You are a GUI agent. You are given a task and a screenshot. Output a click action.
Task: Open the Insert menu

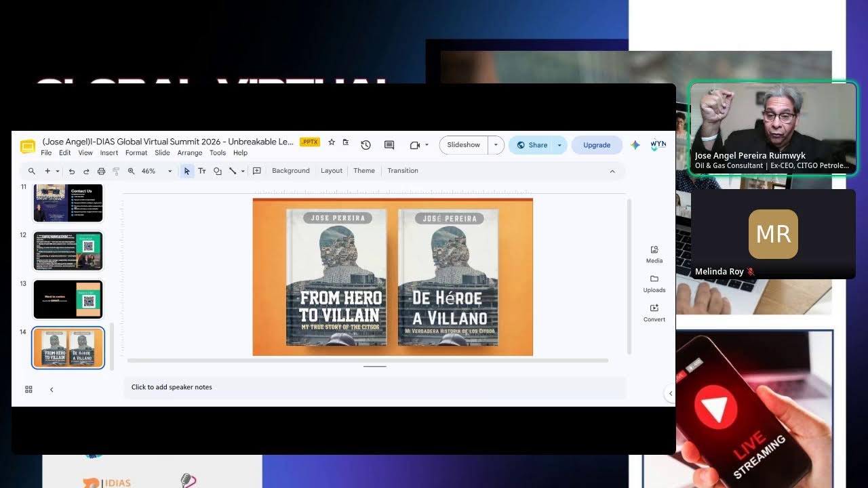point(109,153)
